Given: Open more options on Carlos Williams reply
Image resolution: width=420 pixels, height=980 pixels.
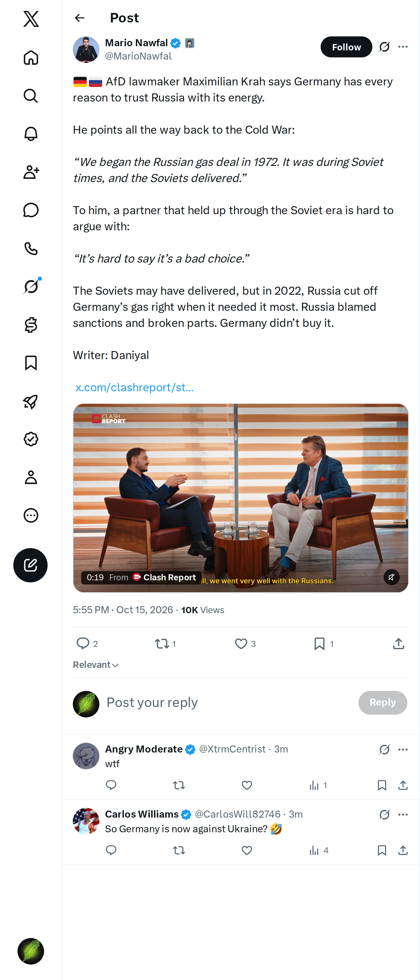Looking at the screenshot, I should pyautogui.click(x=403, y=814).
